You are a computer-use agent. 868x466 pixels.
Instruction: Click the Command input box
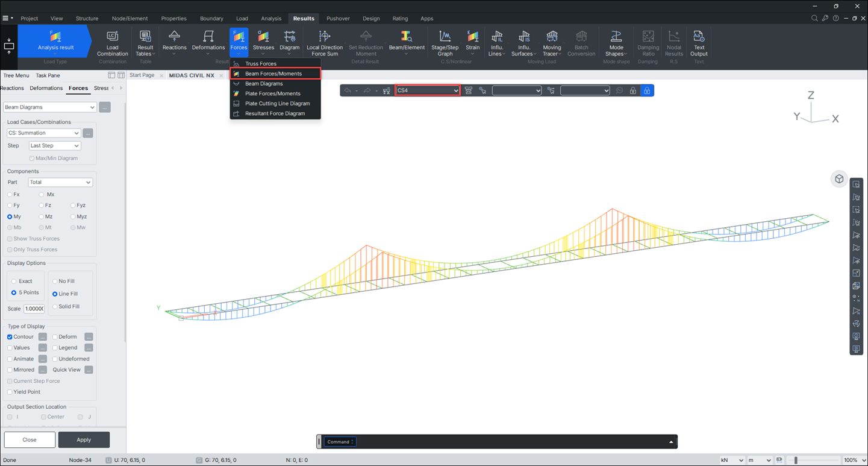[x=340, y=442]
